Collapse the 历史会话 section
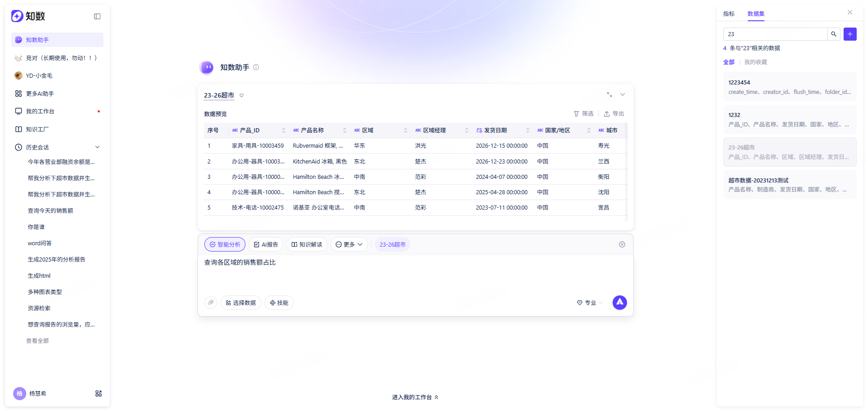 click(x=97, y=147)
